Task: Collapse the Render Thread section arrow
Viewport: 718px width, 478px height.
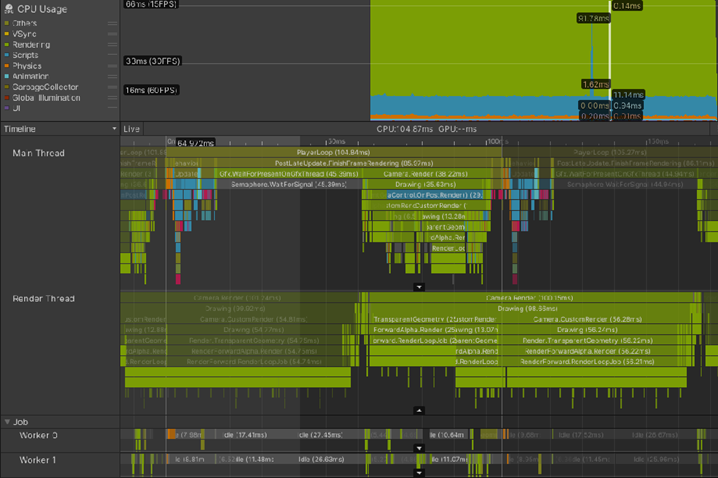Action: (x=419, y=410)
